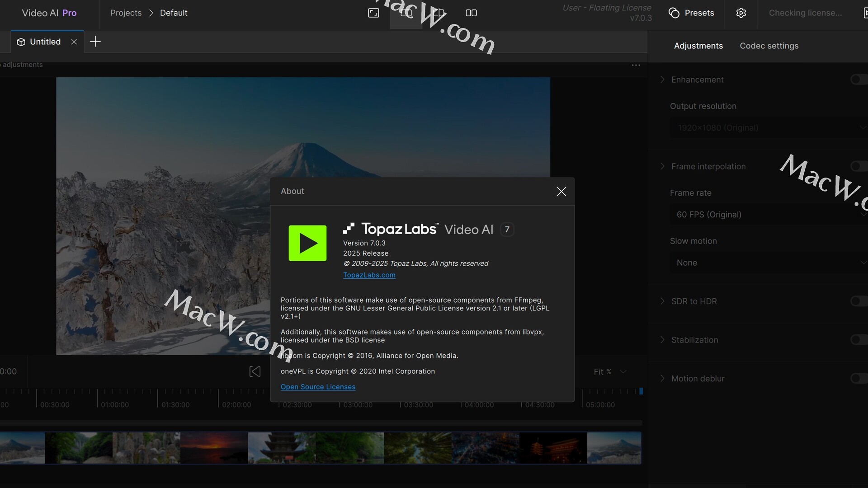The image size is (868, 488).
Task: Click the 'Slow motion' label
Action: tap(693, 241)
